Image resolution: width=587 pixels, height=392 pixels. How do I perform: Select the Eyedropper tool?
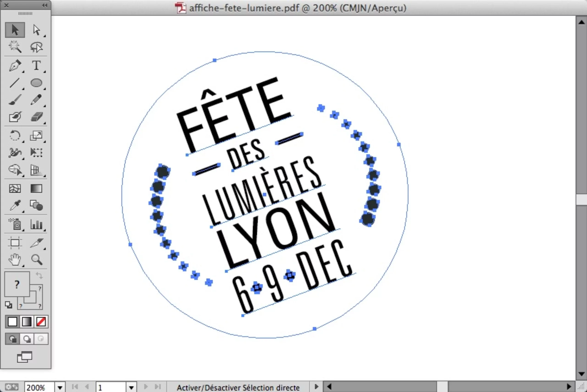(15, 206)
